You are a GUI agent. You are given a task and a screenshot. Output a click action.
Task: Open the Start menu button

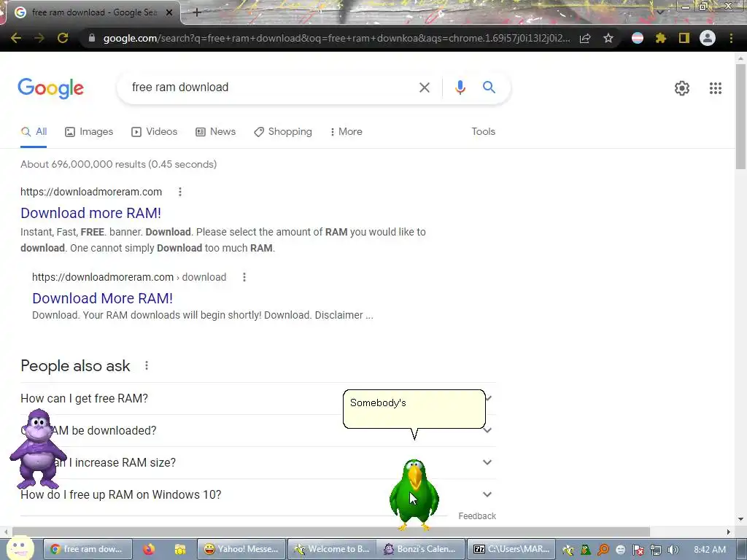tap(20, 548)
